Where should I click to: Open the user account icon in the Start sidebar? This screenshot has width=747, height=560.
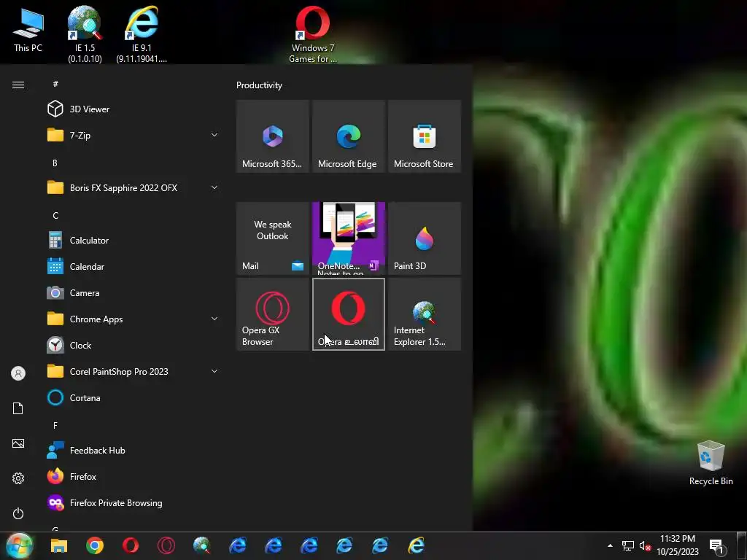(x=18, y=373)
